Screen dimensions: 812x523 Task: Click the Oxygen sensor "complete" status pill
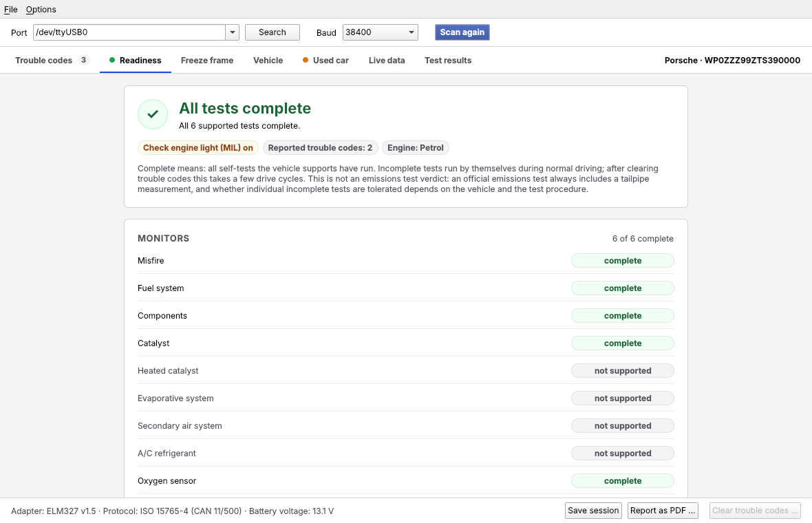coord(623,480)
